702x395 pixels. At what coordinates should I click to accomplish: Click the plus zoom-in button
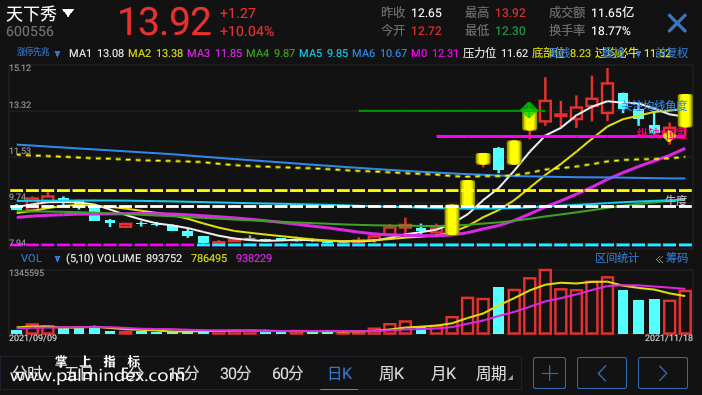coord(549,373)
